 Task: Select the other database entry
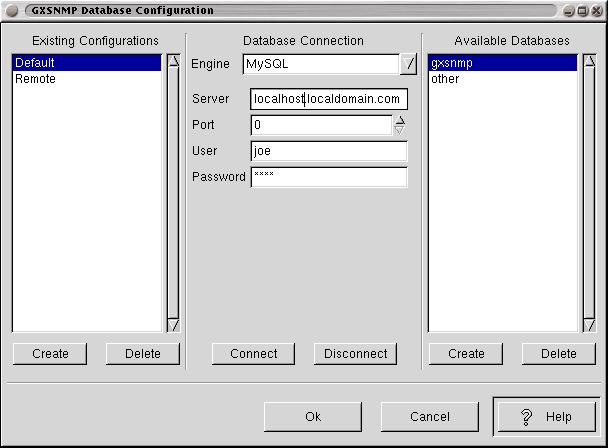502,79
